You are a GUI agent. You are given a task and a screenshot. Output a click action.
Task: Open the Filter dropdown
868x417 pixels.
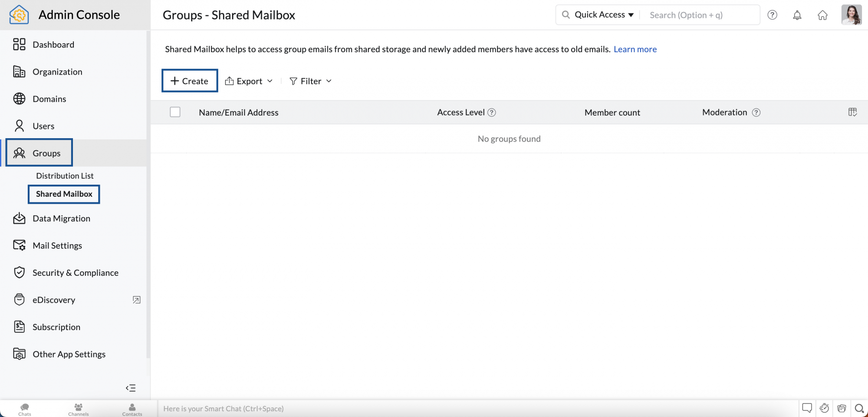(x=311, y=81)
